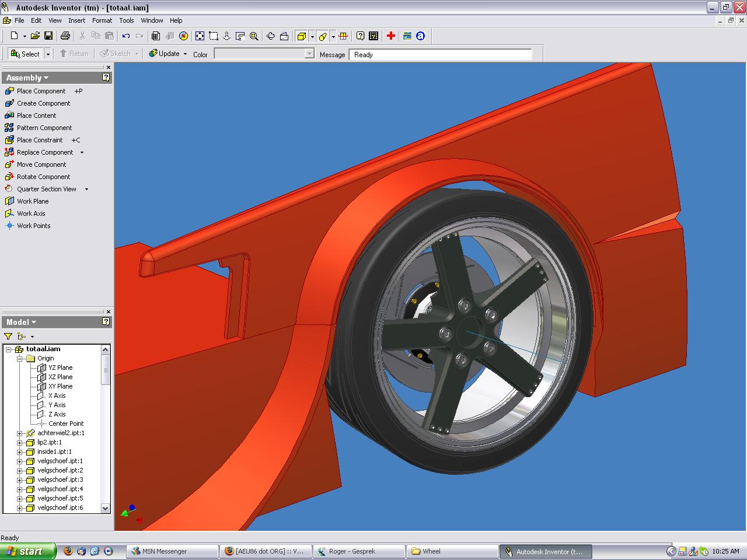Image resolution: width=747 pixels, height=560 pixels.
Task: Expand the achterwiel2.ipt:1 node
Action: tap(20, 433)
